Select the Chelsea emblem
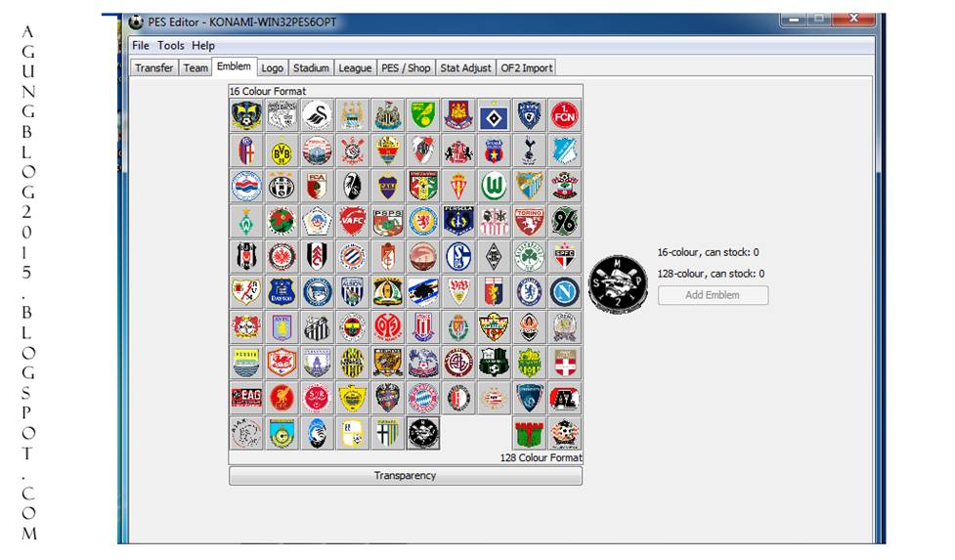955x560 pixels. pyautogui.click(x=529, y=291)
